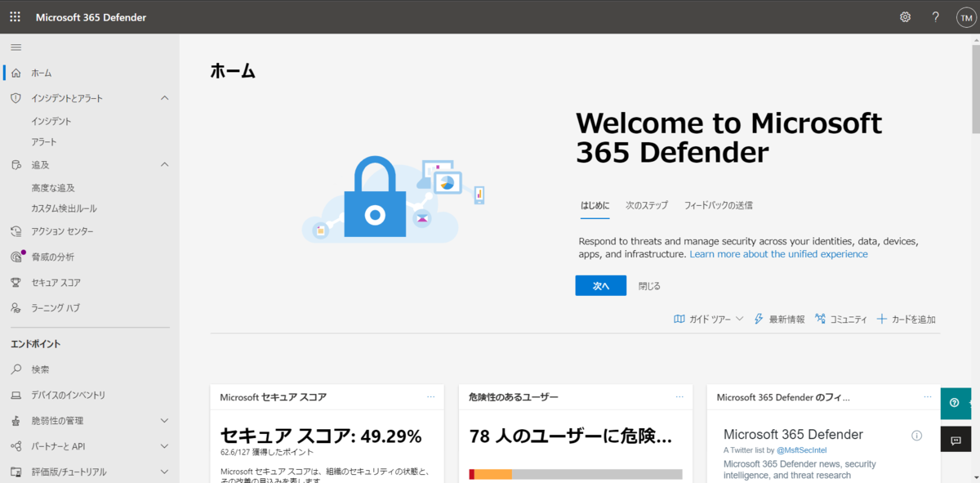Click the ラーニング ハブ icon
The width and height of the screenshot is (980, 483).
point(16,308)
